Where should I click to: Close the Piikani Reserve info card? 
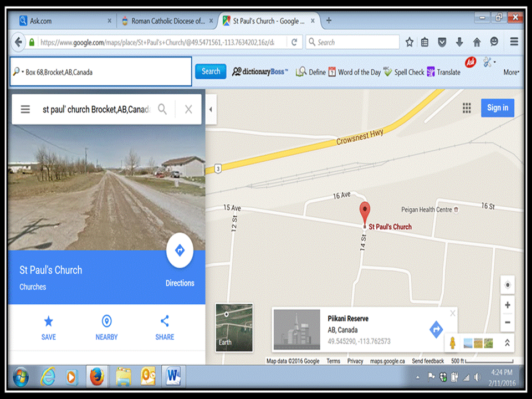coord(453,313)
